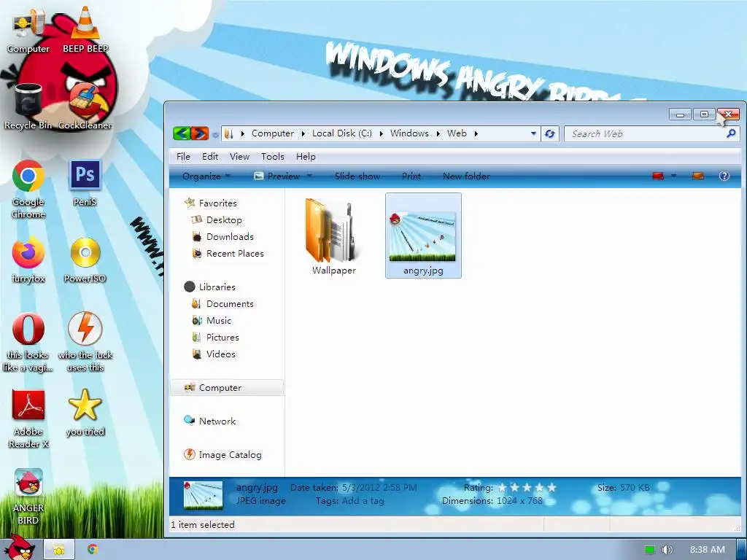Image resolution: width=747 pixels, height=560 pixels.
Task: Open the Preview button dropdown arrow
Action: coord(309,176)
